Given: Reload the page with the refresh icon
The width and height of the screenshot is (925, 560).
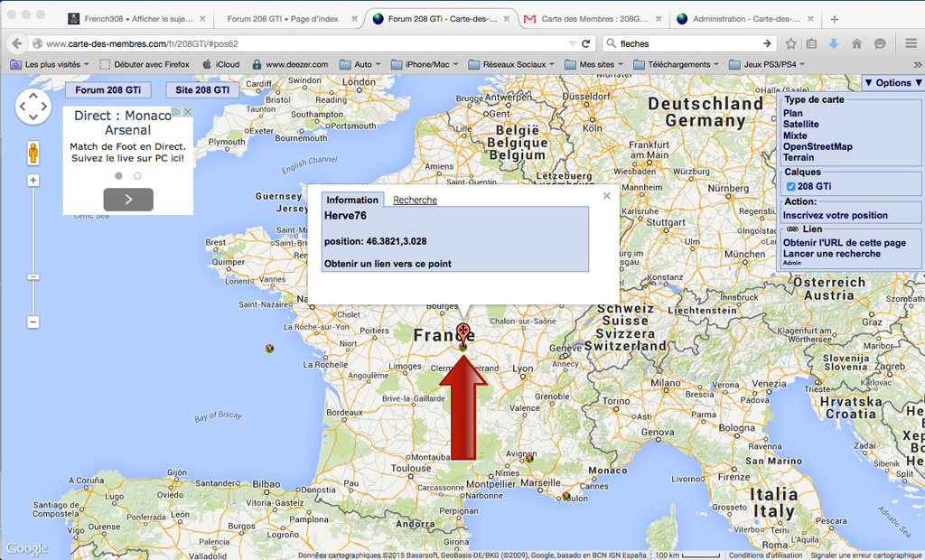Looking at the screenshot, I should pyautogui.click(x=585, y=43).
